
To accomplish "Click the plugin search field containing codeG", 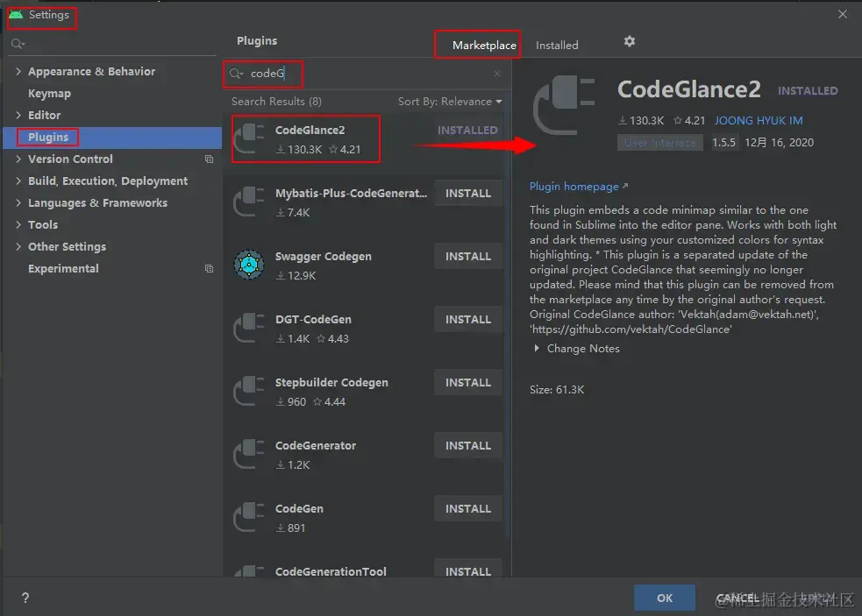I will 368,74.
